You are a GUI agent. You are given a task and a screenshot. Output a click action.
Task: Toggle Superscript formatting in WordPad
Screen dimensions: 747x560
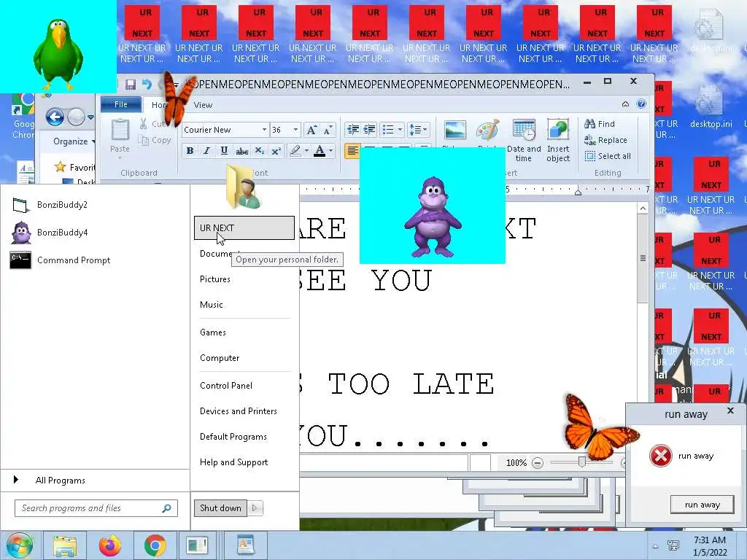tap(276, 151)
